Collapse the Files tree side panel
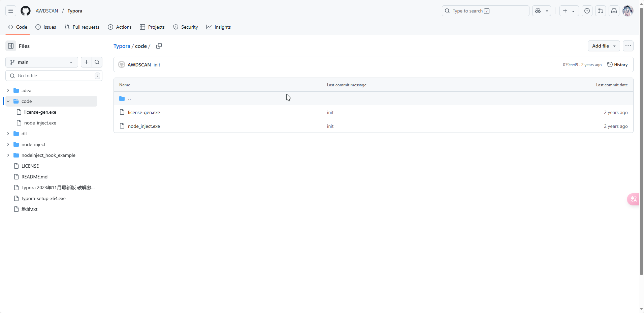Image resolution: width=644 pixels, height=313 pixels. (x=11, y=46)
